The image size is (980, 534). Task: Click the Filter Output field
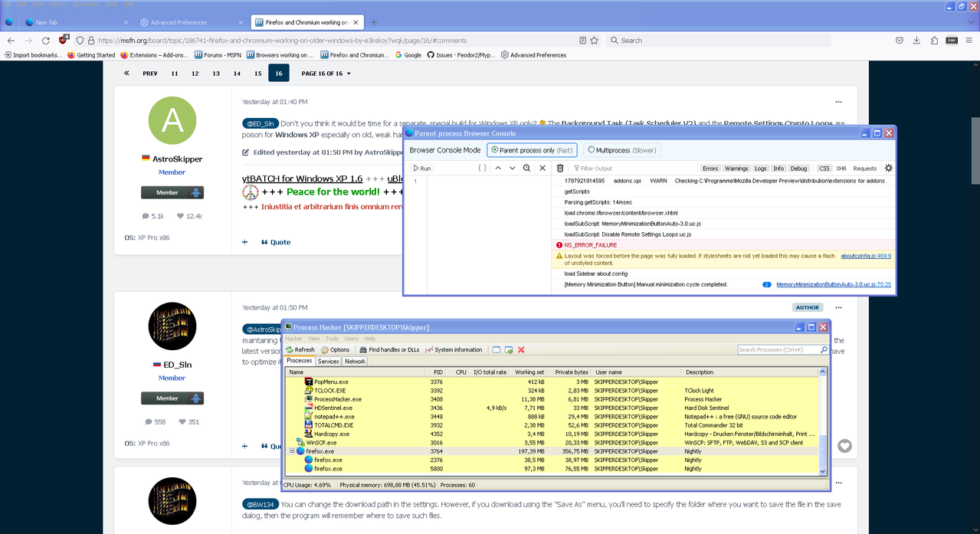[x=634, y=168]
